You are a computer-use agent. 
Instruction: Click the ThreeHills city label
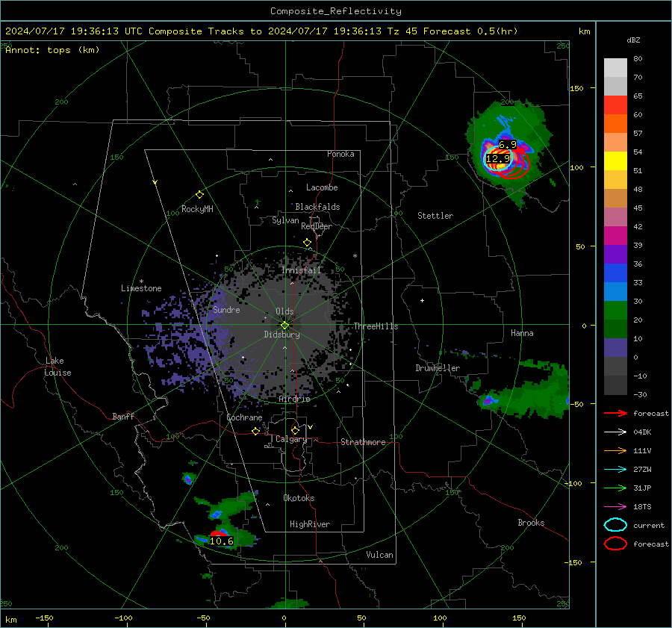(x=376, y=326)
